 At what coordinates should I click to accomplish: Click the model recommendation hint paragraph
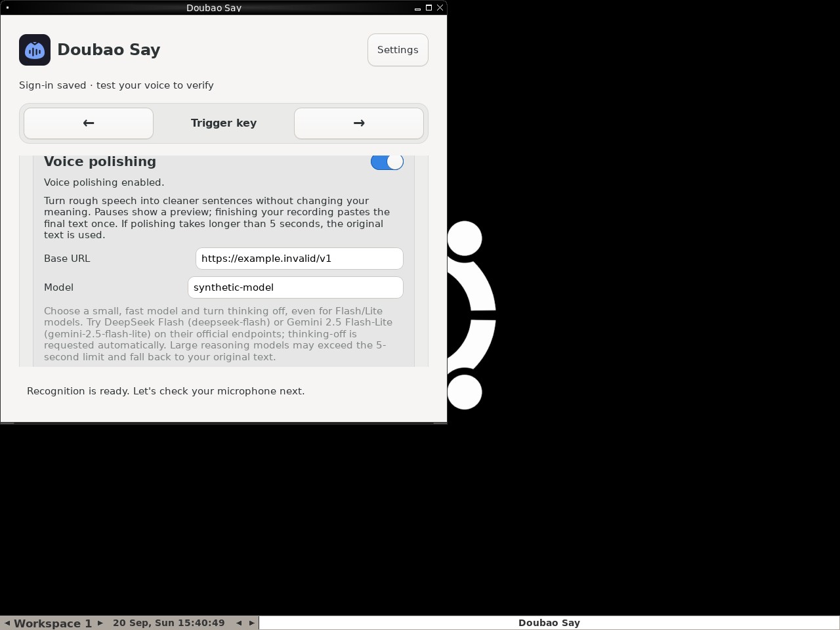pyautogui.click(x=219, y=334)
